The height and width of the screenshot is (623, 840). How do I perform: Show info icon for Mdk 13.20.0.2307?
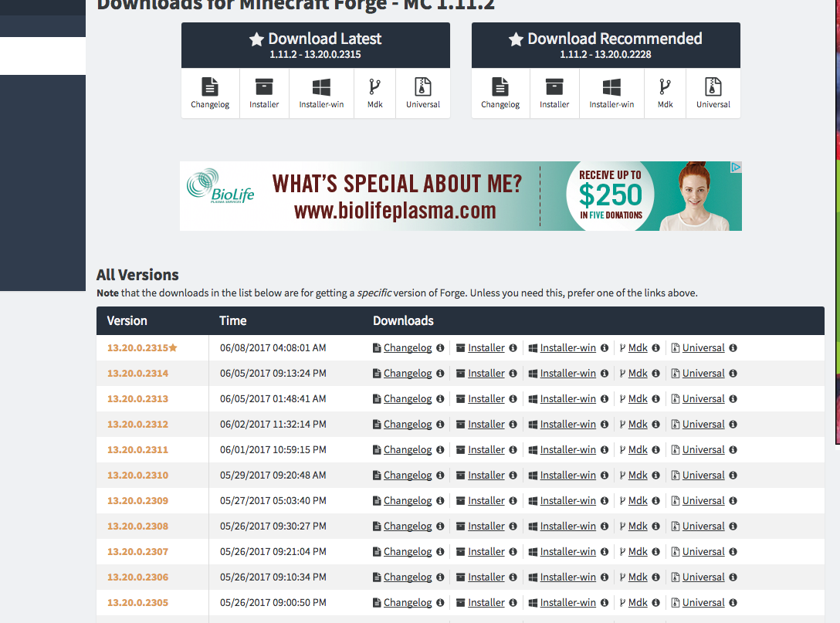point(655,551)
